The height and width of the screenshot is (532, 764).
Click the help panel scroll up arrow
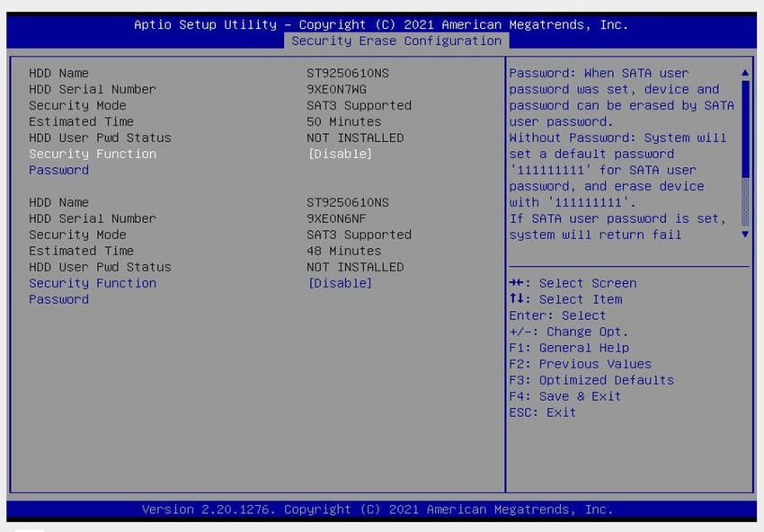(745, 73)
